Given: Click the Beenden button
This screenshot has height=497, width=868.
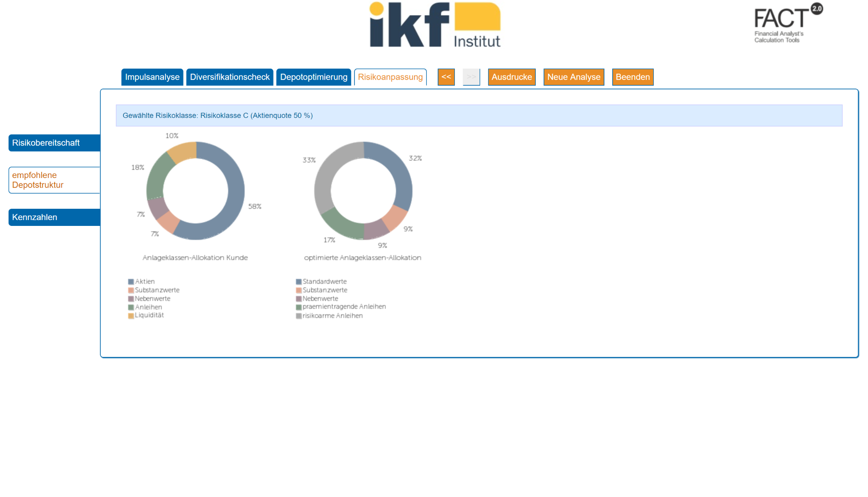Looking at the screenshot, I should pyautogui.click(x=632, y=77).
